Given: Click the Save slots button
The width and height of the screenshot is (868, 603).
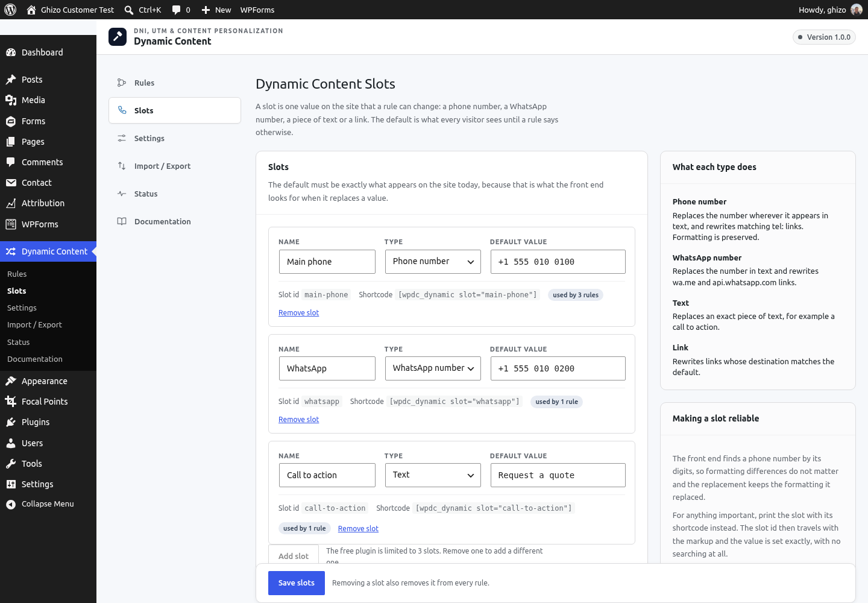Looking at the screenshot, I should click(x=297, y=583).
